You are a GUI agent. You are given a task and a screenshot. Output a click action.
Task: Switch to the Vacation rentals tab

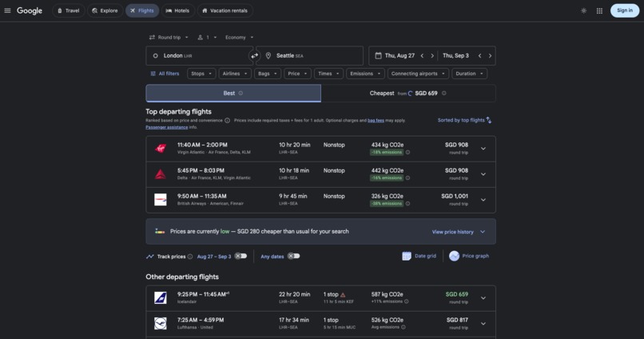click(225, 10)
